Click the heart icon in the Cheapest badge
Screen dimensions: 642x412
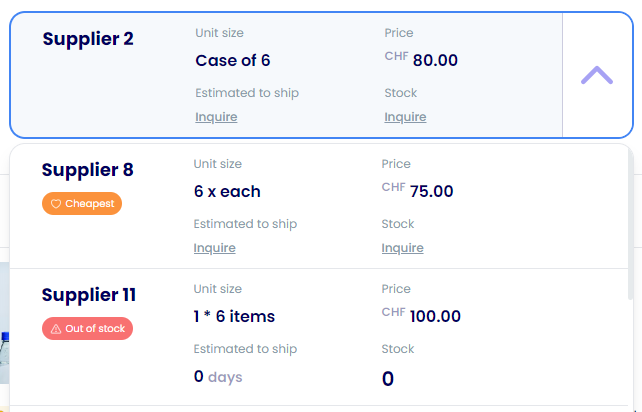coord(56,204)
